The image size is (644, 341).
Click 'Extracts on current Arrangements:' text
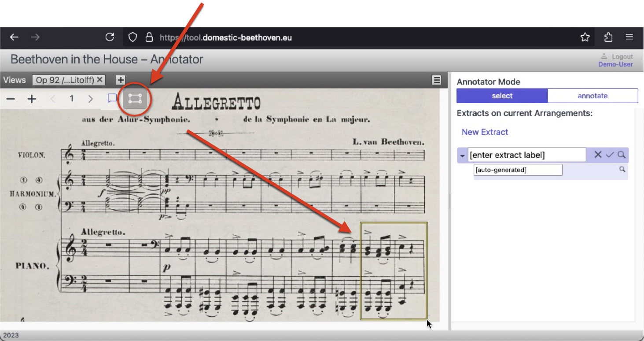coord(525,113)
